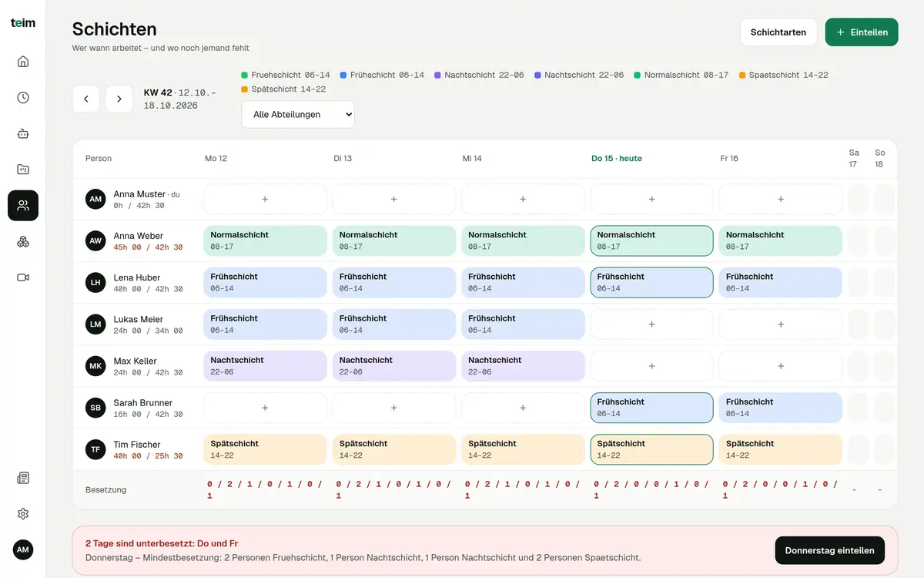Click purple Nachtschicht 22-06 legend swatch
The width and height of the screenshot is (924, 578).
click(x=437, y=76)
